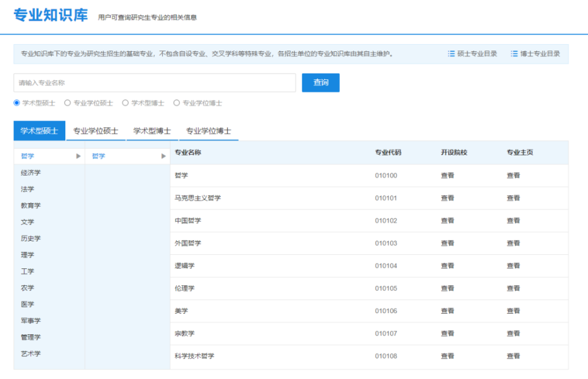The height and width of the screenshot is (379, 588).
Task: Select the 专业学位硕士 radio button
Action: (x=68, y=103)
